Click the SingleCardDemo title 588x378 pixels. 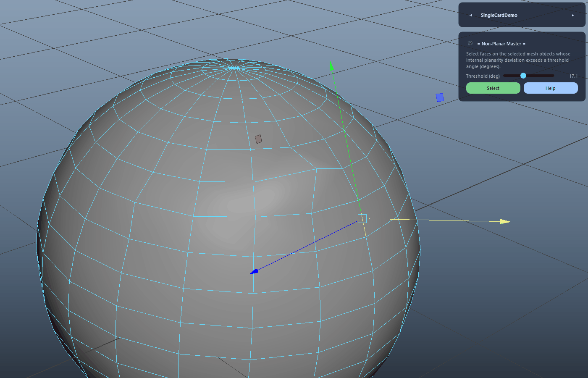coord(499,15)
